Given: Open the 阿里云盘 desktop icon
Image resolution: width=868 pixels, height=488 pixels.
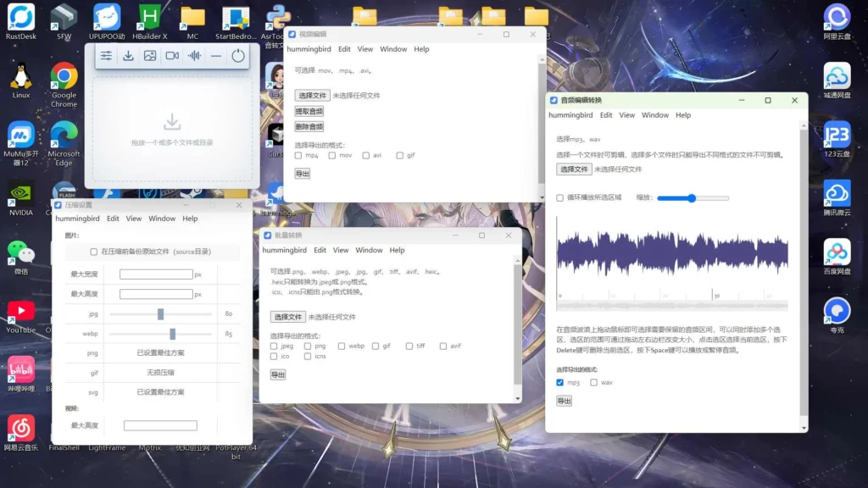Looking at the screenshot, I should tap(837, 22).
